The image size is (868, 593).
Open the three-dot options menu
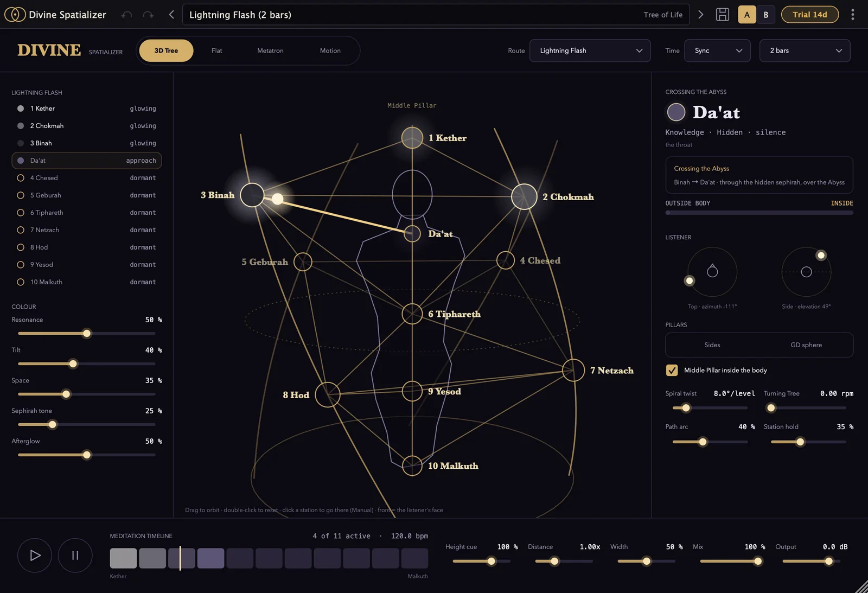(852, 15)
